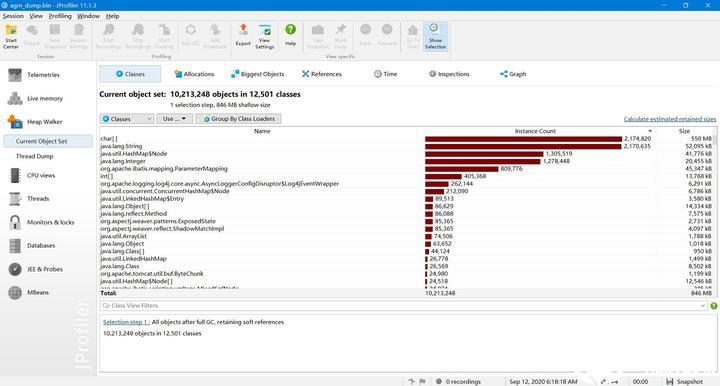Image resolution: width=720 pixels, height=386 pixels.
Task: Click green help icon beside filter field
Action: tap(714, 306)
